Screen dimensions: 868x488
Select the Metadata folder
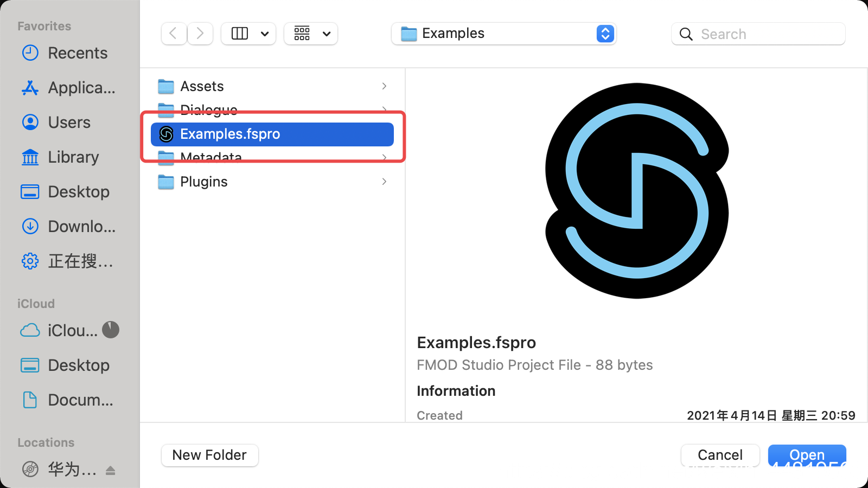tap(272, 157)
